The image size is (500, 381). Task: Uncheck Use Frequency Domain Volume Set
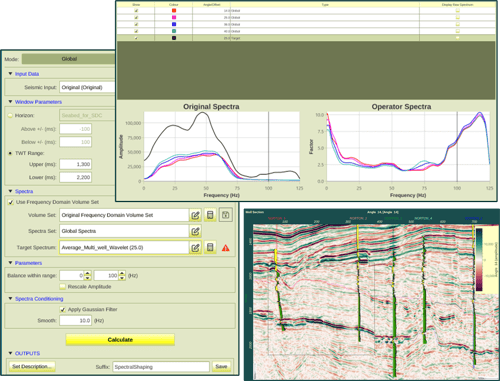tap(11, 202)
